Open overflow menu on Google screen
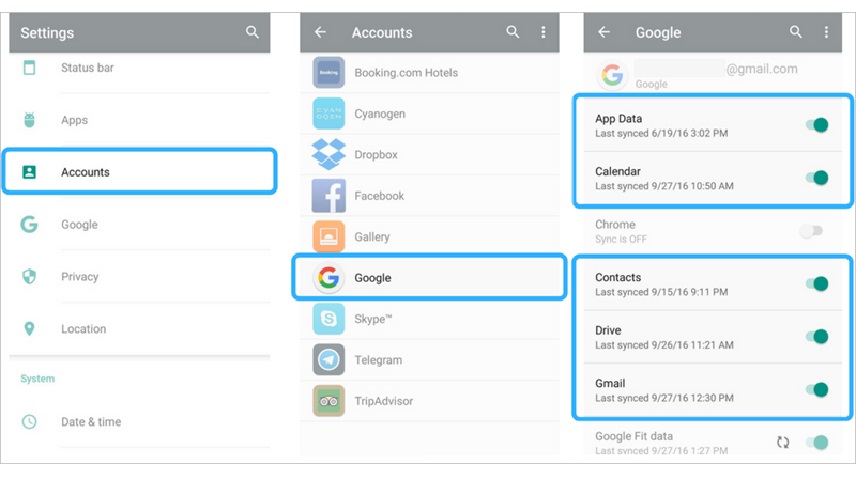 [x=826, y=32]
